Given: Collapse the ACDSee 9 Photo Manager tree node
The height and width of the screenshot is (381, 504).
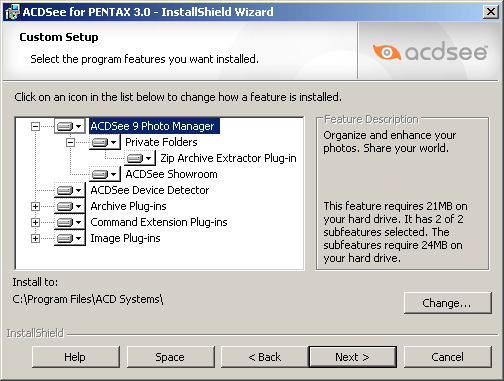Looking at the screenshot, I should [35, 126].
